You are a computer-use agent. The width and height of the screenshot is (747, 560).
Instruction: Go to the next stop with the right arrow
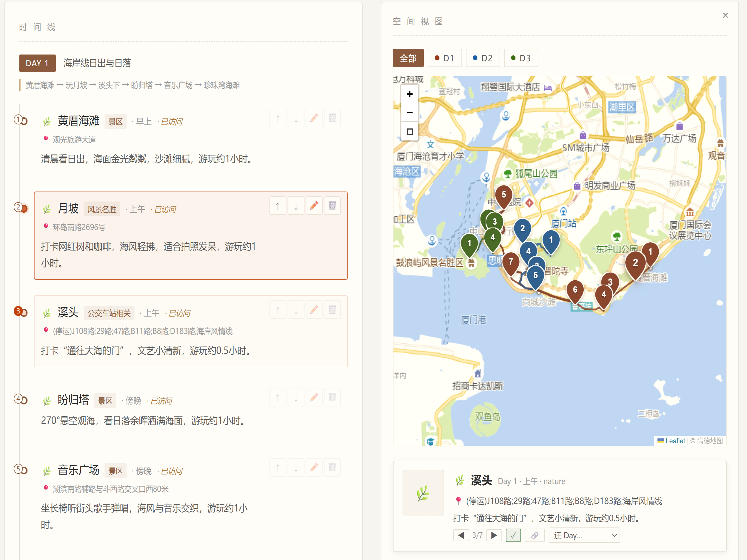click(494, 535)
